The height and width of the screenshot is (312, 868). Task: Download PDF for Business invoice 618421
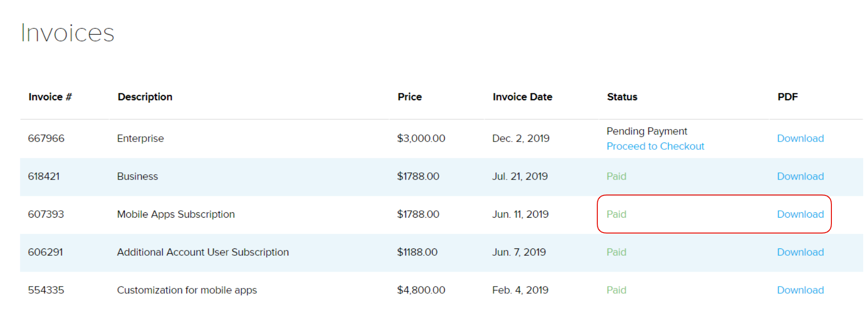800,176
